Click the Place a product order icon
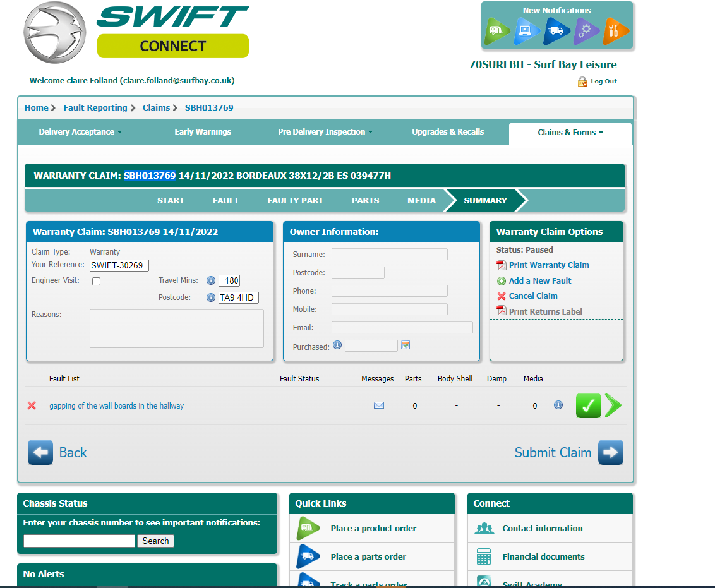This screenshot has width=715, height=588. tap(308, 528)
